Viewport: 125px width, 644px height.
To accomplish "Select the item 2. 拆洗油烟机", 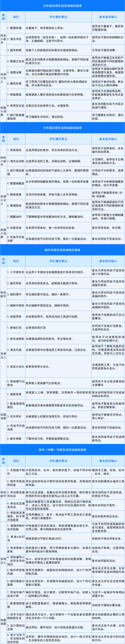I will (x=15, y=338).
